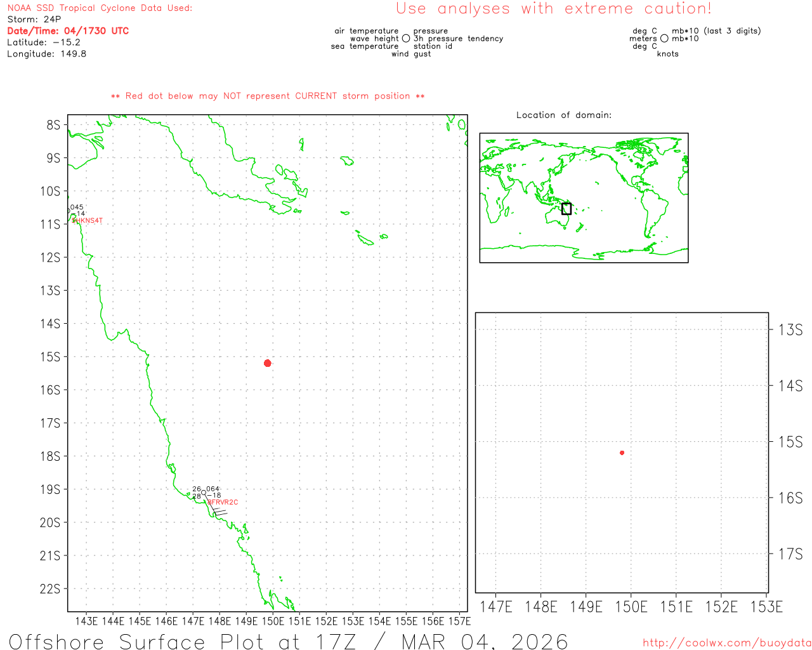Click the 150E longitude label on inset map
812x650 pixels.
pos(631,607)
